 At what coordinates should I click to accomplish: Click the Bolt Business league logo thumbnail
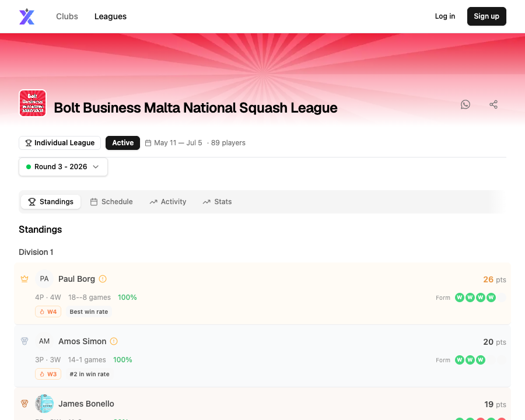click(x=33, y=103)
